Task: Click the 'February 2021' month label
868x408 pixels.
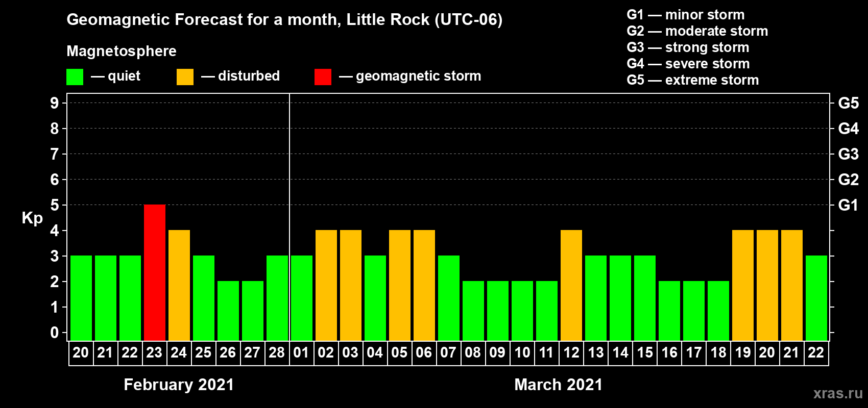Action: [x=179, y=385]
